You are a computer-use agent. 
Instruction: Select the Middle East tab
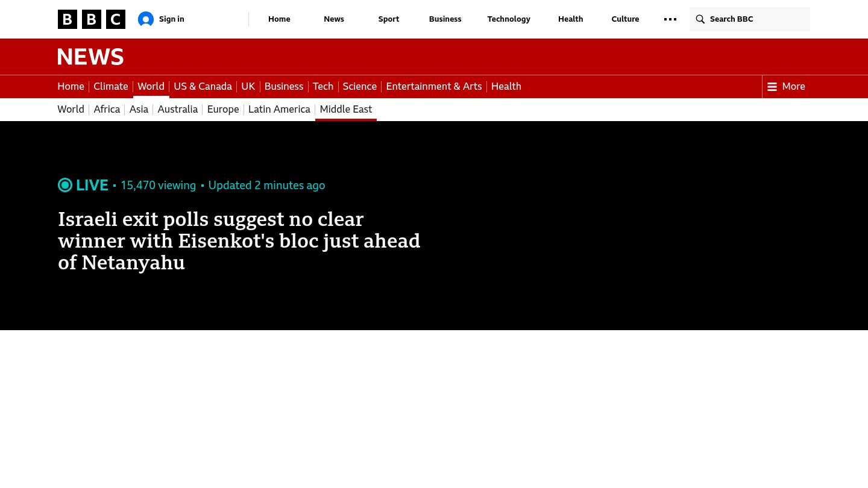pos(346,110)
